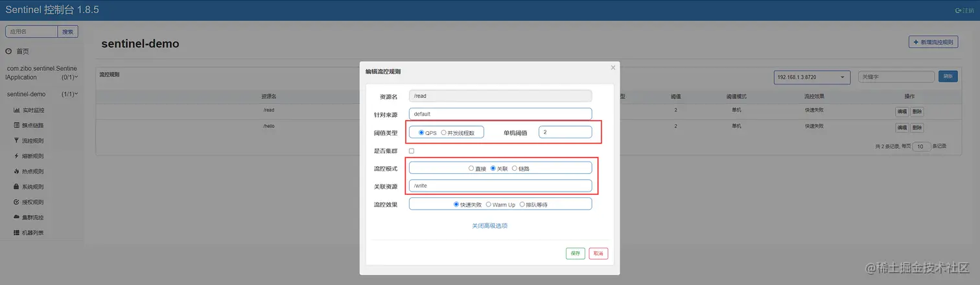Screen dimensions: 980x285
Task: Click the 刷新 refresh button
Action: click(x=948, y=77)
